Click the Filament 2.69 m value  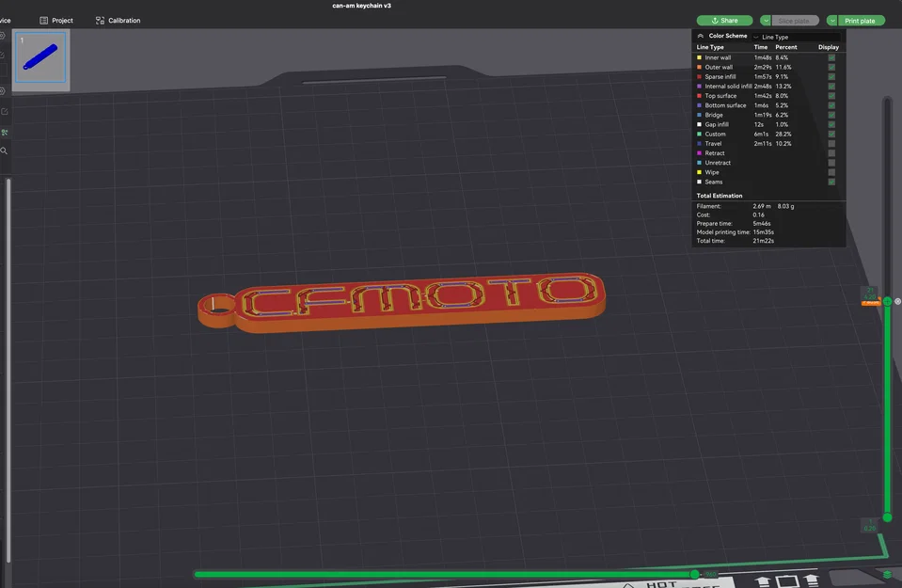point(762,206)
